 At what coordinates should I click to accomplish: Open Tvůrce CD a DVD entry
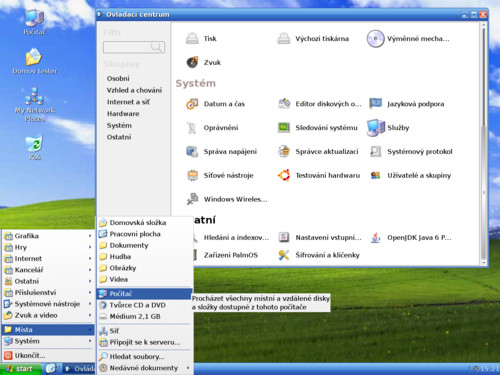(145, 305)
